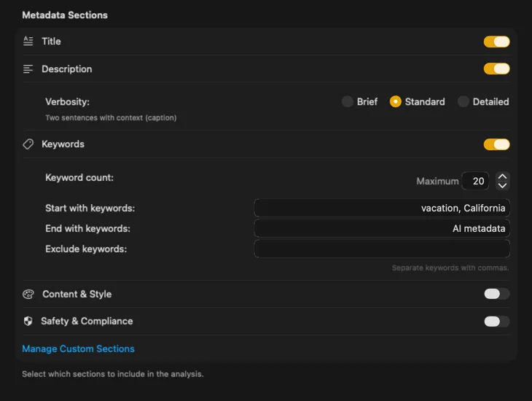Enable the Safety & Compliance toggle
Screen dimensions: 532x401
(497, 322)
